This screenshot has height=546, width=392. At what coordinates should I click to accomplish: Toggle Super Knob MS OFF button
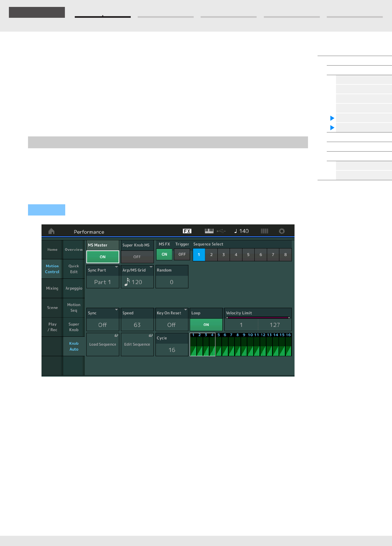click(137, 257)
